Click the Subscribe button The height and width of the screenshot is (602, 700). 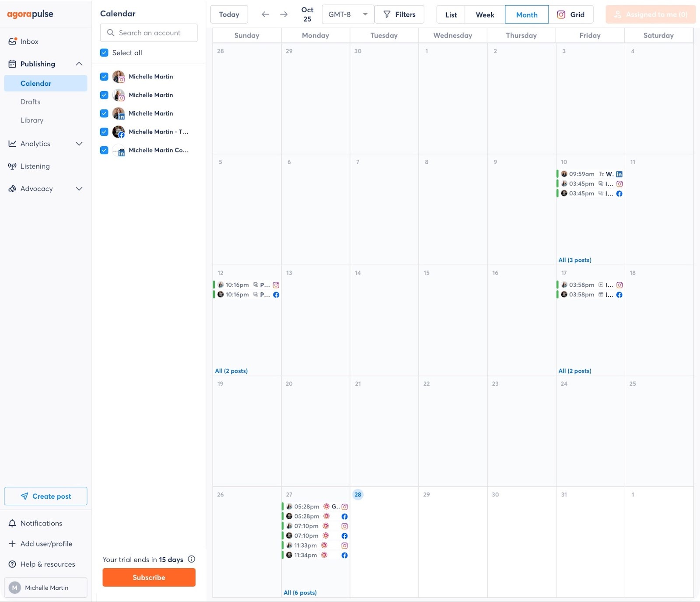pos(149,577)
